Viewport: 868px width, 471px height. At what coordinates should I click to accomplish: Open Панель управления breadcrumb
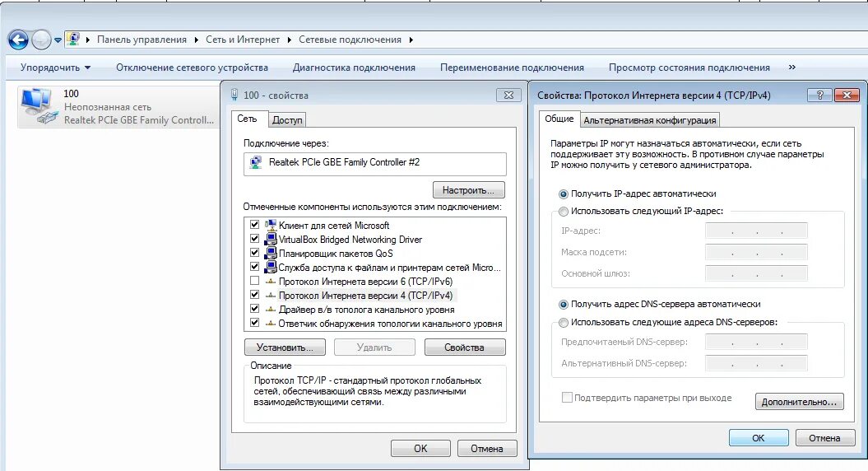(x=142, y=40)
